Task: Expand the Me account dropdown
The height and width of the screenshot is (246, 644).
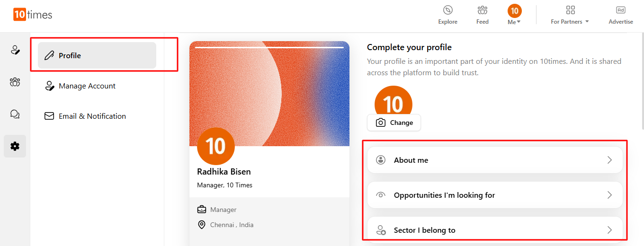Action: (514, 15)
